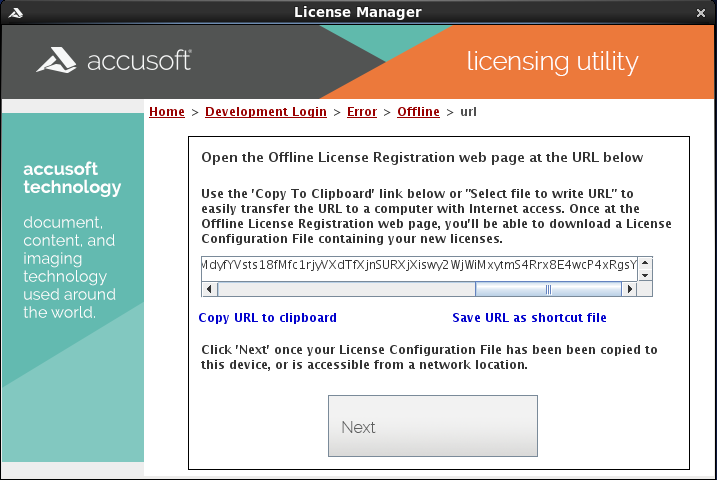Open the window menu icon in title bar

(x=14, y=12)
